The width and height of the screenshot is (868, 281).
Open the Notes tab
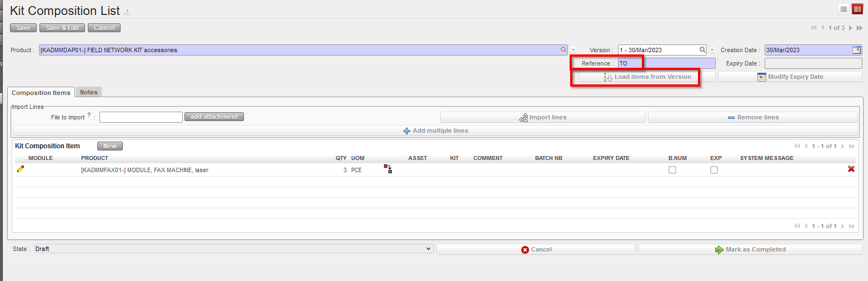coord(89,92)
